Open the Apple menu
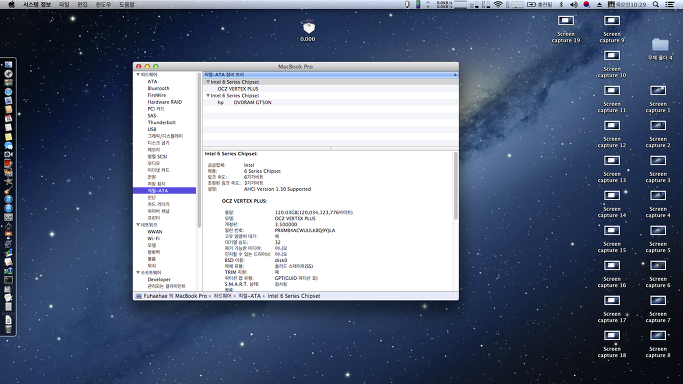The width and height of the screenshot is (683, 384). [x=12, y=4]
